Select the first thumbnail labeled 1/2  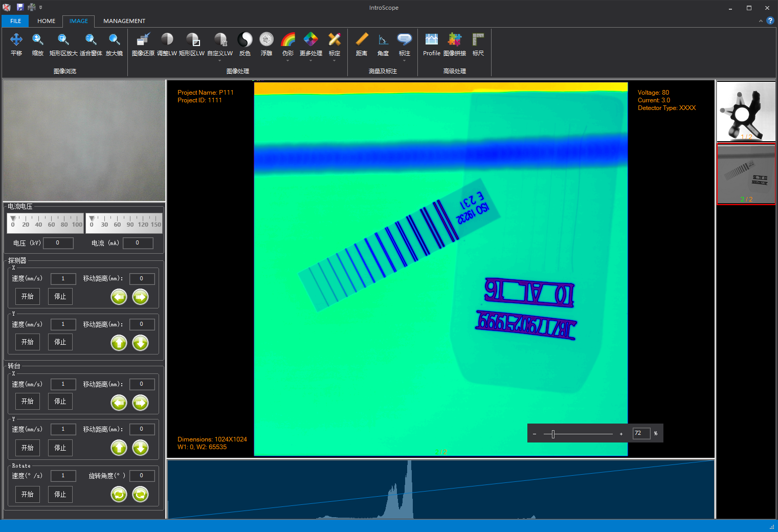click(746, 111)
